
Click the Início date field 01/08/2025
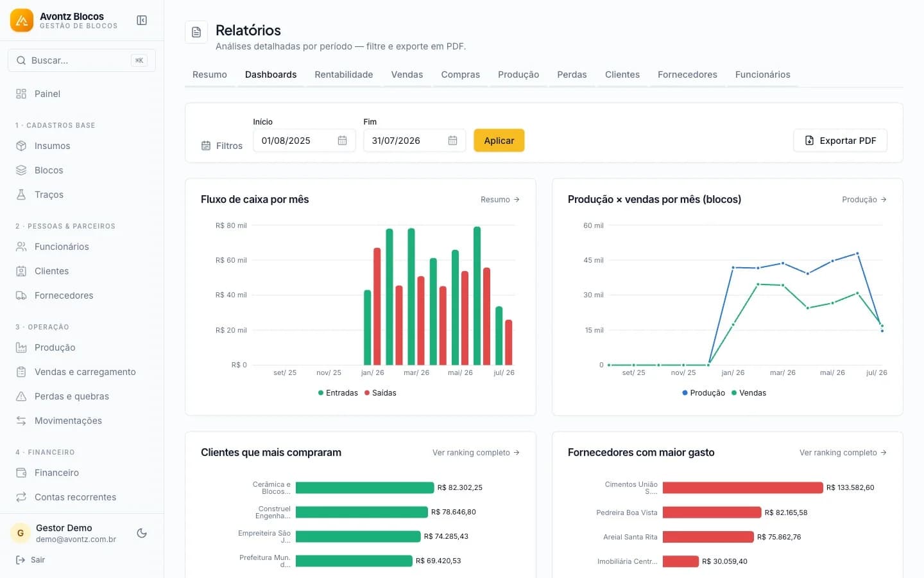coord(304,141)
